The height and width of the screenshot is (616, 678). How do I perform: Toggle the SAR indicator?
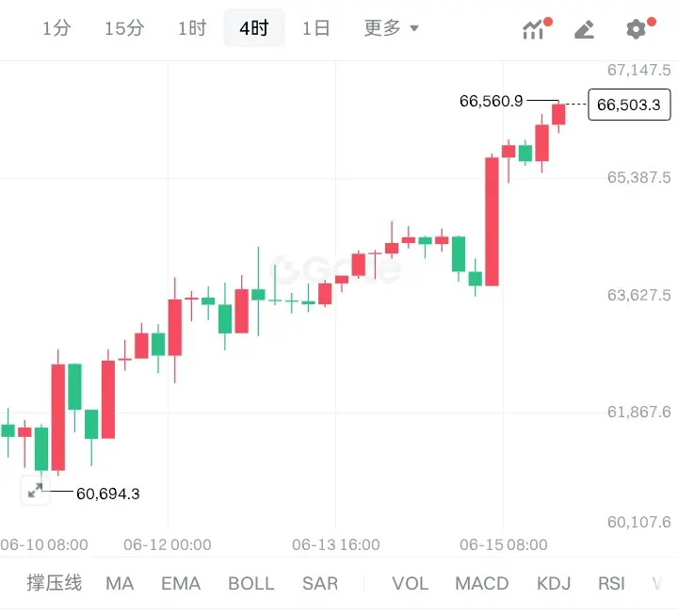click(x=320, y=584)
